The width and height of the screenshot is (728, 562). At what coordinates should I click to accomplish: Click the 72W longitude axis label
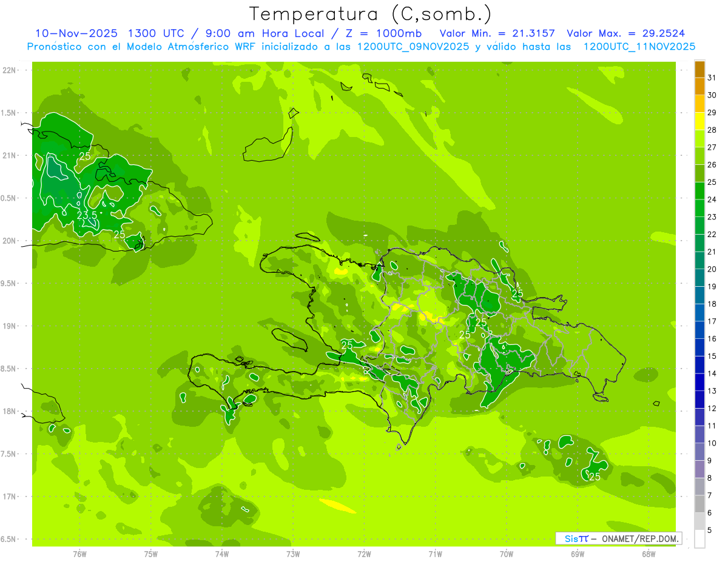tap(364, 554)
